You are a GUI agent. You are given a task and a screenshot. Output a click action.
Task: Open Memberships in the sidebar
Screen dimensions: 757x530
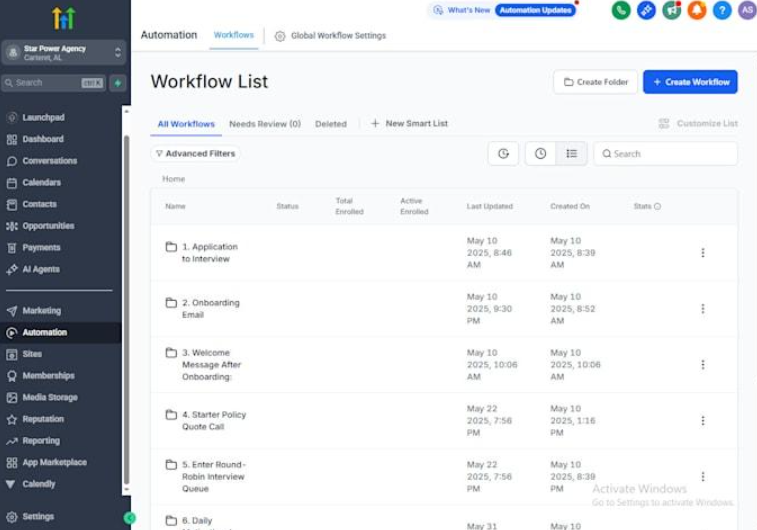pos(48,376)
